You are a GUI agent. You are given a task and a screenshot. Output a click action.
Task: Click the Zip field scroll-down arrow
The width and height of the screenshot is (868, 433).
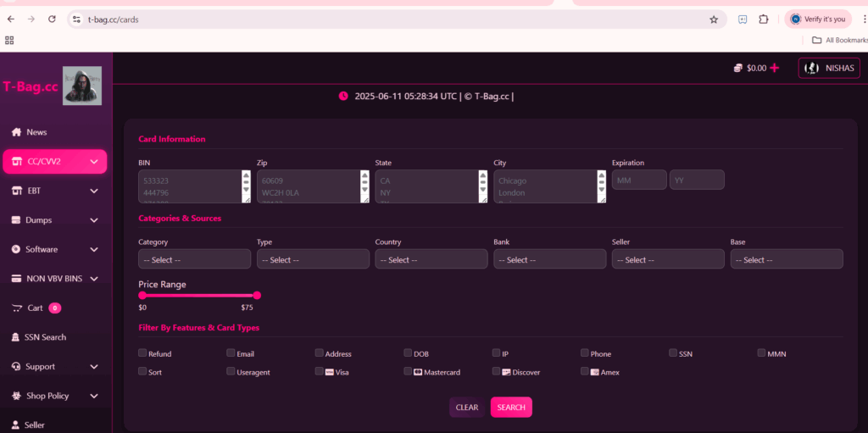[364, 189]
